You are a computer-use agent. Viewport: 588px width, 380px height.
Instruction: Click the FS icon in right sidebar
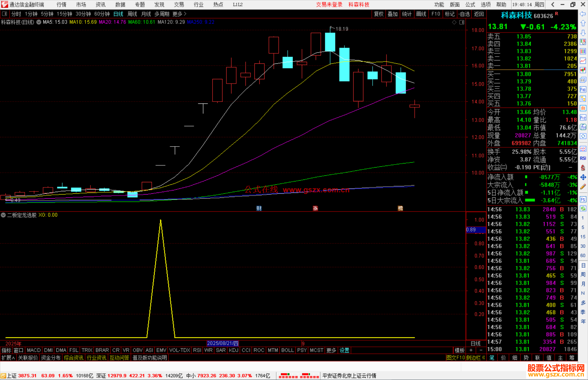tap(583, 199)
